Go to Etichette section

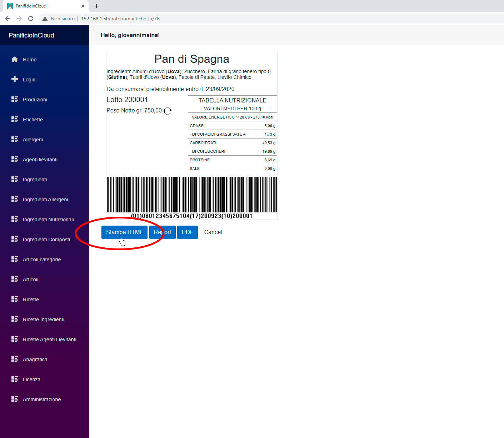click(33, 120)
